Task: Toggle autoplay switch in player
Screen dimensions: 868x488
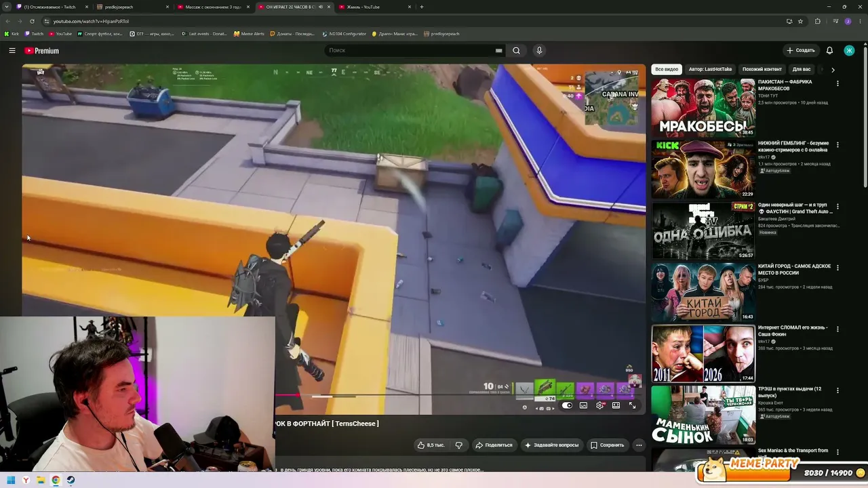Action: point(567,405)
